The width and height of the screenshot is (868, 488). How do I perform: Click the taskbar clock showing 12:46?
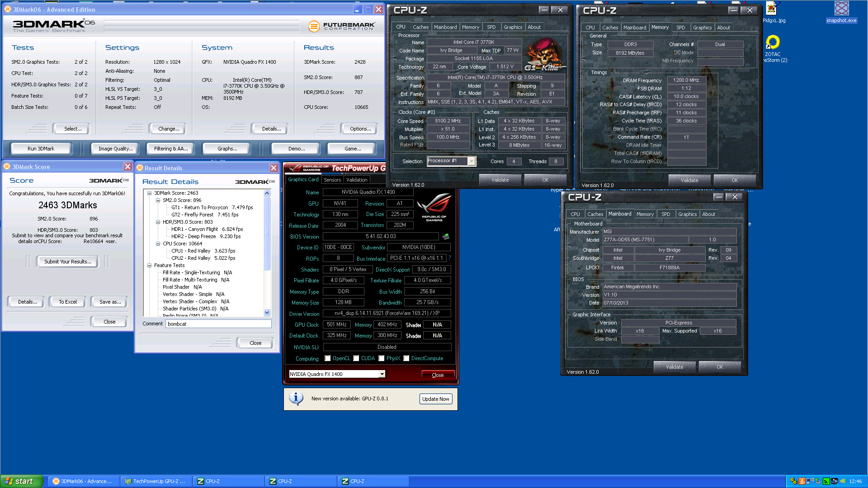pos(855,481)
